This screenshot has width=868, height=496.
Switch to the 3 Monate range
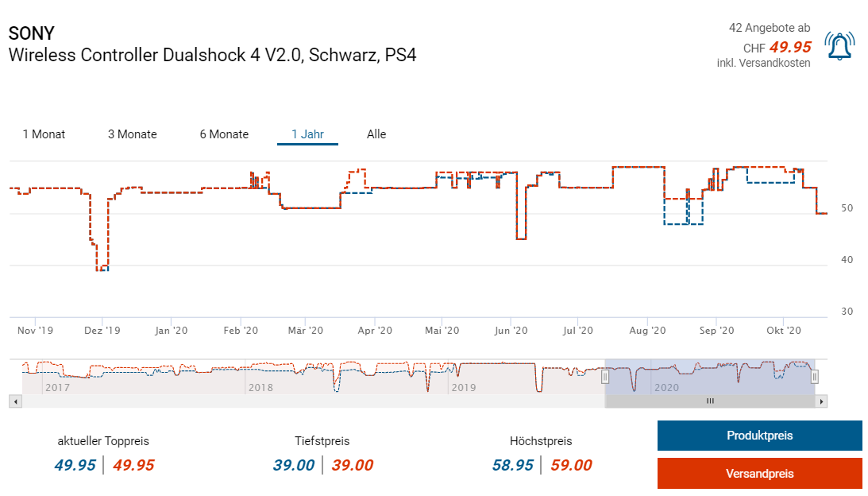pos(132,134)
